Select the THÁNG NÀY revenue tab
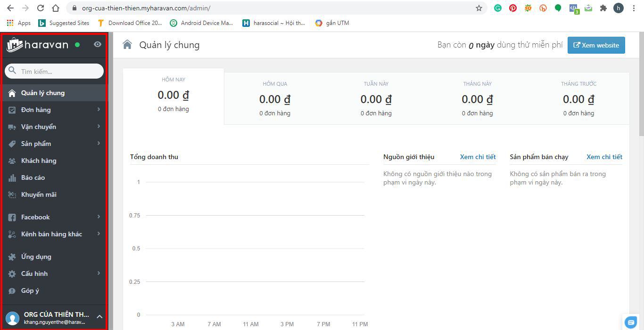644x330 pixels. (x=478, y=98)
